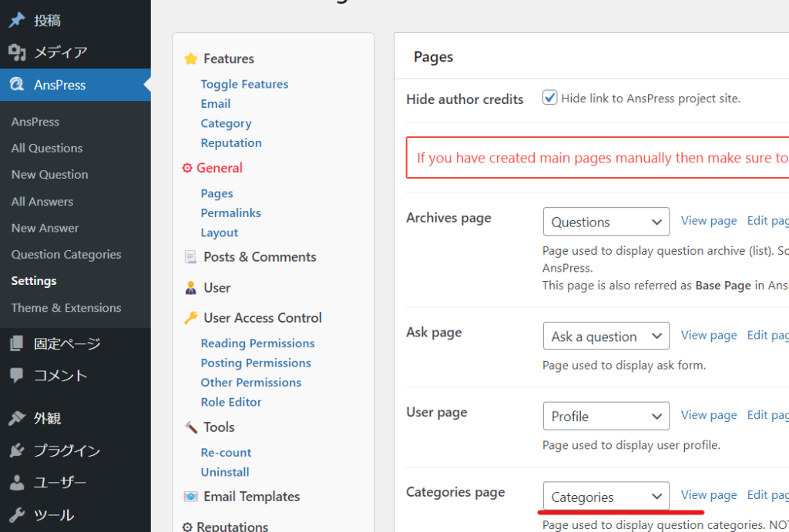Screen dimensions: 789x532
Task: Click the pin icon beside 投稿
Action: 16,21
